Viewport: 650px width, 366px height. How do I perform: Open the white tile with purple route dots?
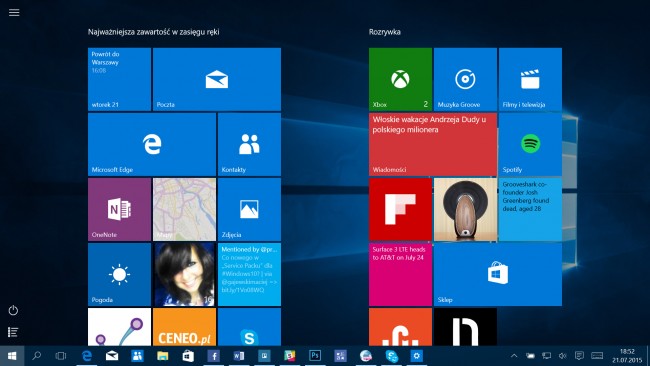(x=119, y=327)
